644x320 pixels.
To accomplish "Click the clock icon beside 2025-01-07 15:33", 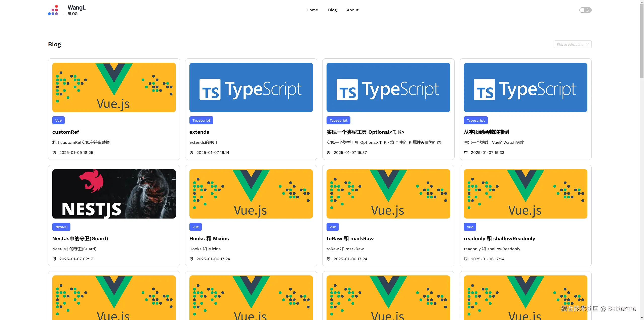I will 466,153.
